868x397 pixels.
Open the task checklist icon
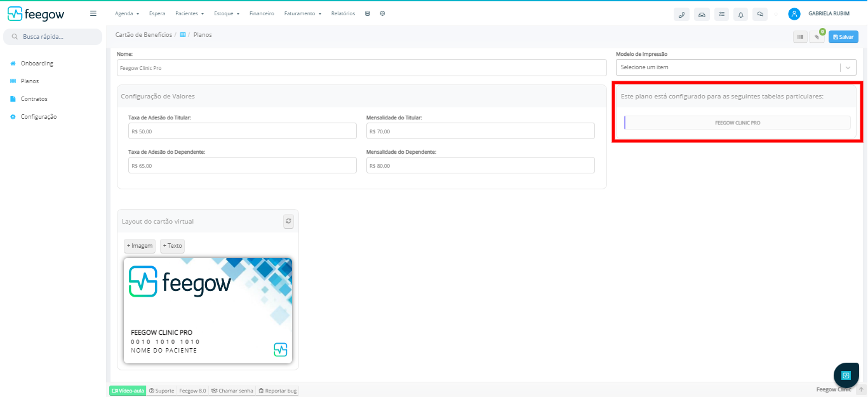tap(721, 14)
